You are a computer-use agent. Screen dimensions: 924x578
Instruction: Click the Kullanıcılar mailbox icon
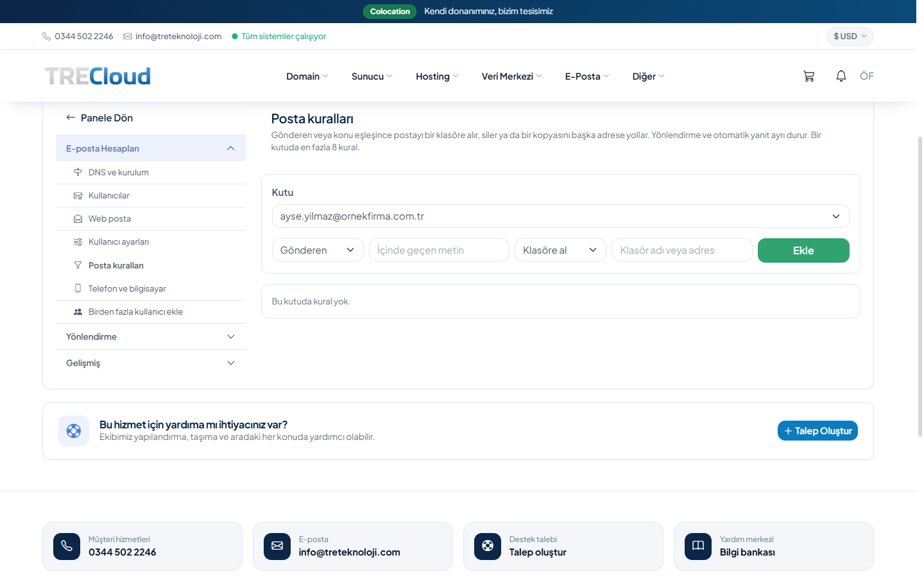coord(78,195)
